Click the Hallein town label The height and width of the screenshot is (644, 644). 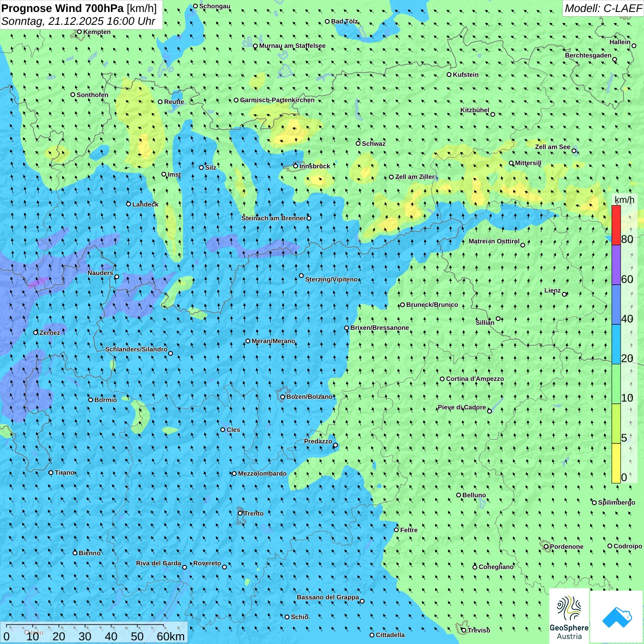tap(620, 42)
